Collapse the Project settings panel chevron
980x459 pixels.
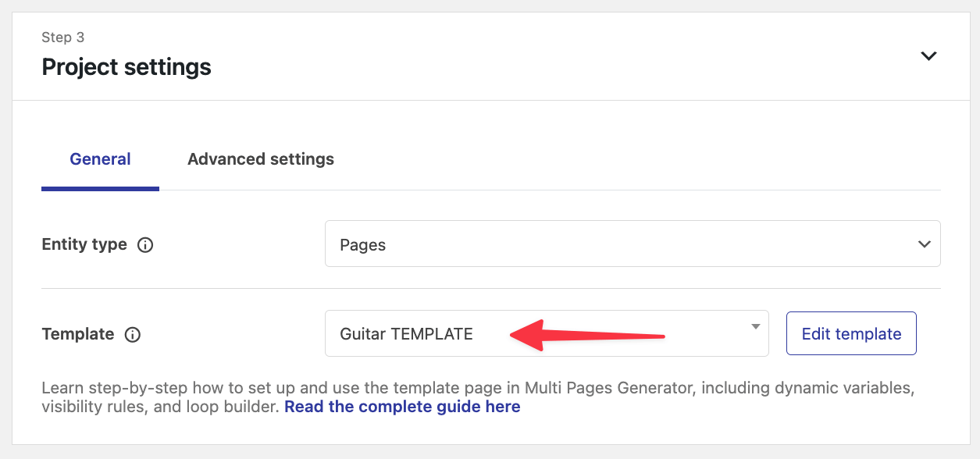click(928, 56)
